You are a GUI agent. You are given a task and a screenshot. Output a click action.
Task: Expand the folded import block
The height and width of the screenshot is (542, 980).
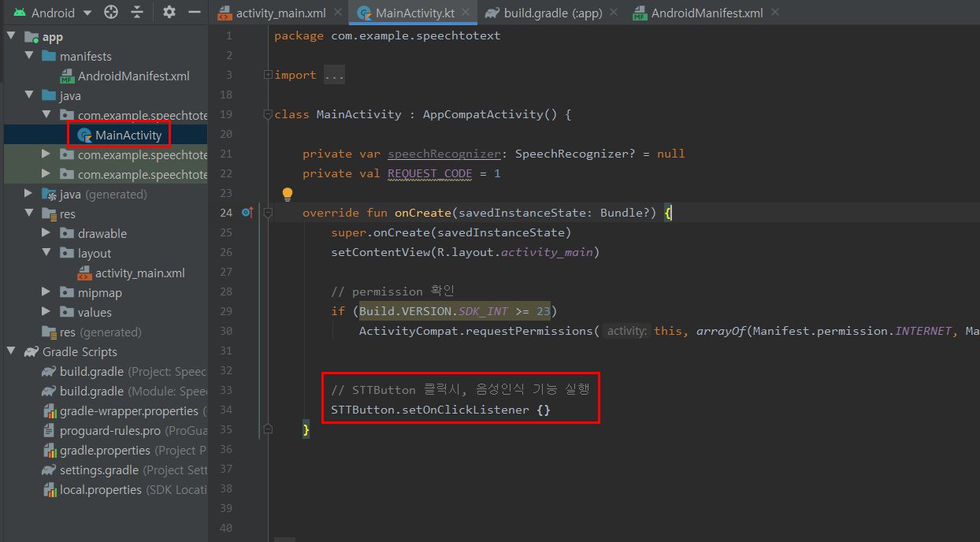point(268,75)
